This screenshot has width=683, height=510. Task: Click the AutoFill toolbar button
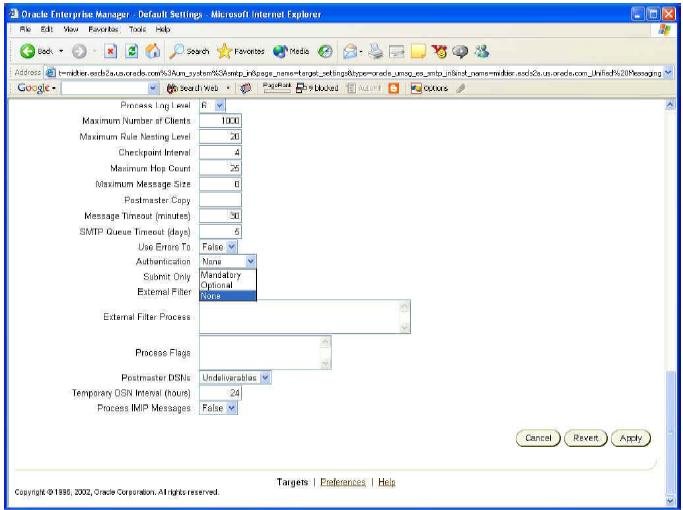click(364, 88)
